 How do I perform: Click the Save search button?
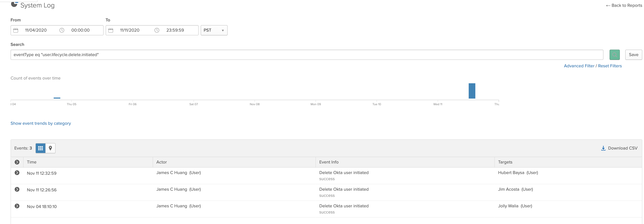633,55
